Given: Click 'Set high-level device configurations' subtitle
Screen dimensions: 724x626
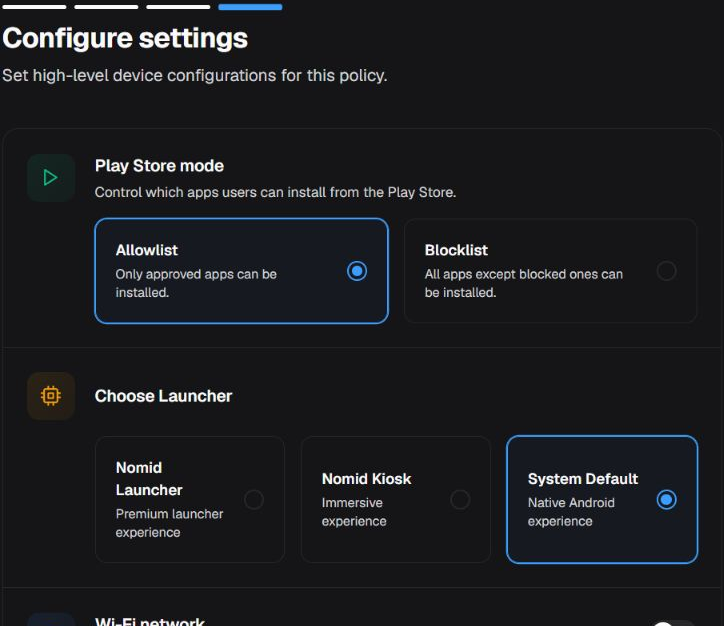Looking at the screenshot, I should point(194,75).
